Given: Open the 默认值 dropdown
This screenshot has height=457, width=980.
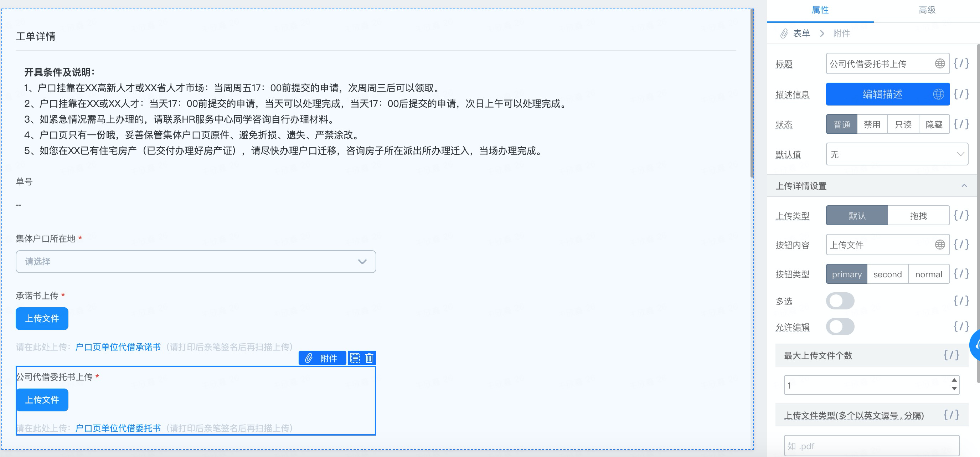Looking at the screenshot, I should [x=897, y=154].
